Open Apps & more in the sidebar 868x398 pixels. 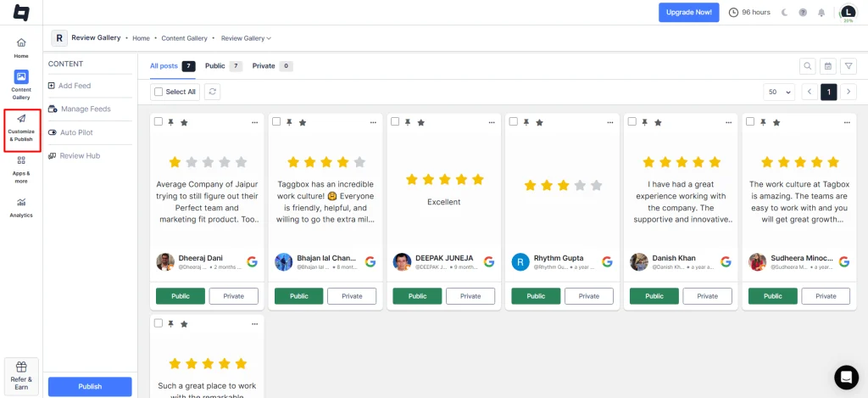[x=21, y=169]
